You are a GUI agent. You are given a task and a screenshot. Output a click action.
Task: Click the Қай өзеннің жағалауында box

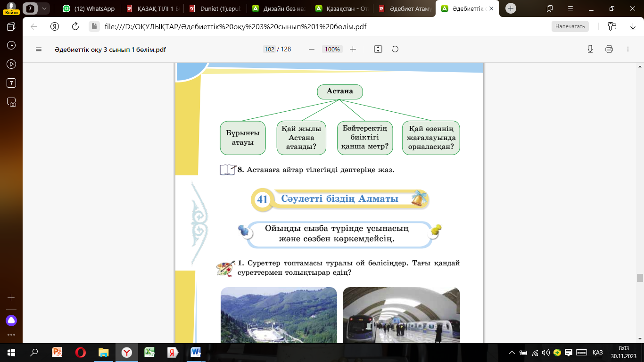tap(431, 138)
